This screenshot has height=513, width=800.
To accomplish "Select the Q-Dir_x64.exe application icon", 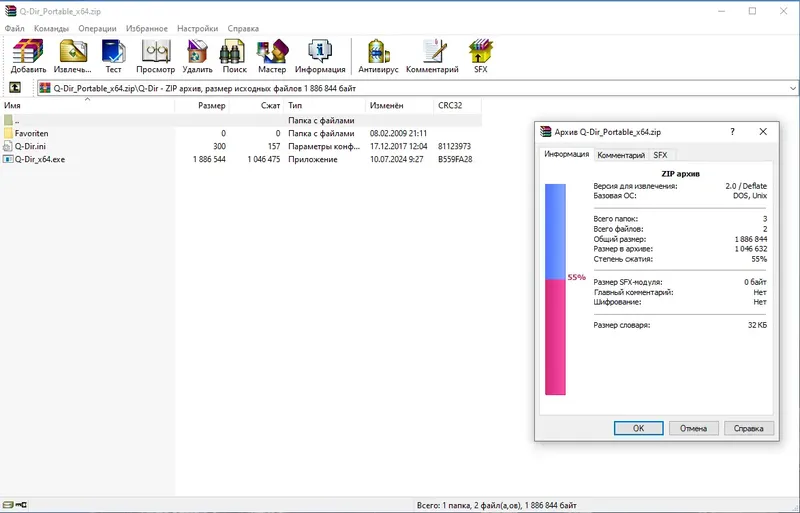I will [x=8, y=159].
